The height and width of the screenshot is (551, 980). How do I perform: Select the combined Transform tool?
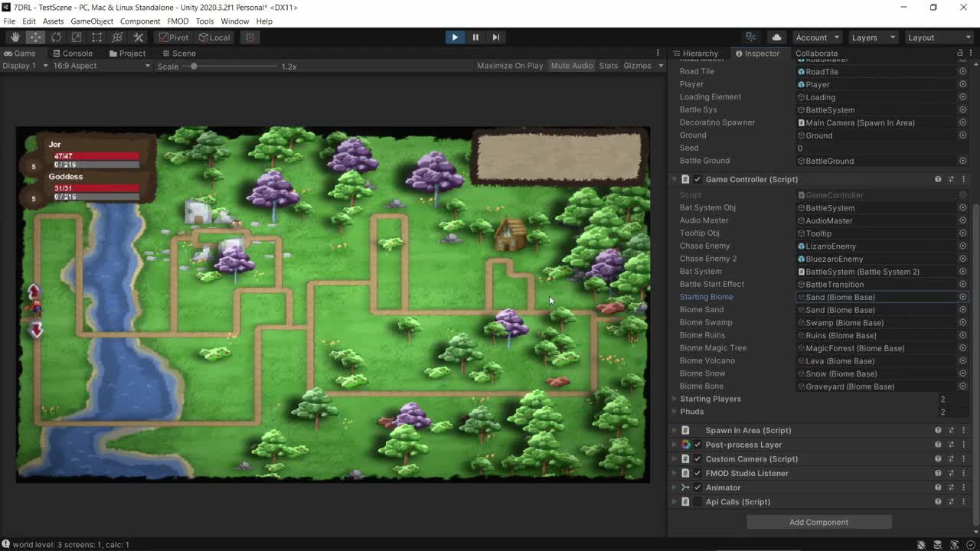[x=117, y=37]
